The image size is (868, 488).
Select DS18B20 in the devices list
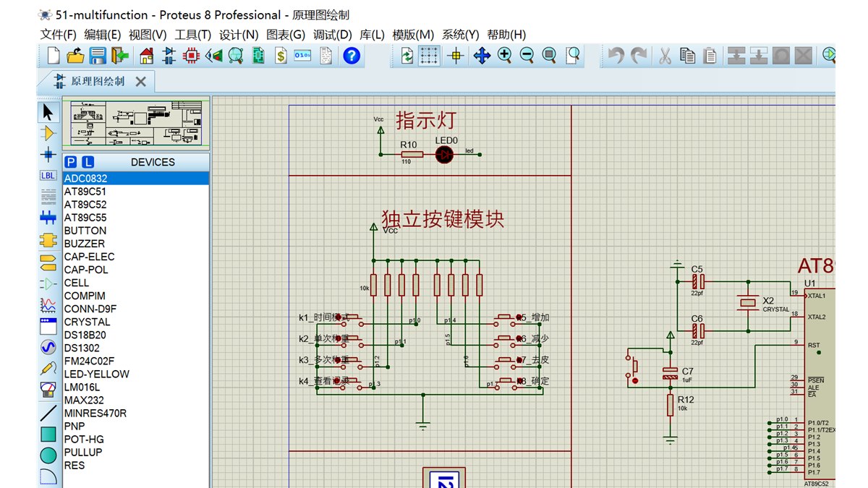pyautogui.click(x=136, y=335)
